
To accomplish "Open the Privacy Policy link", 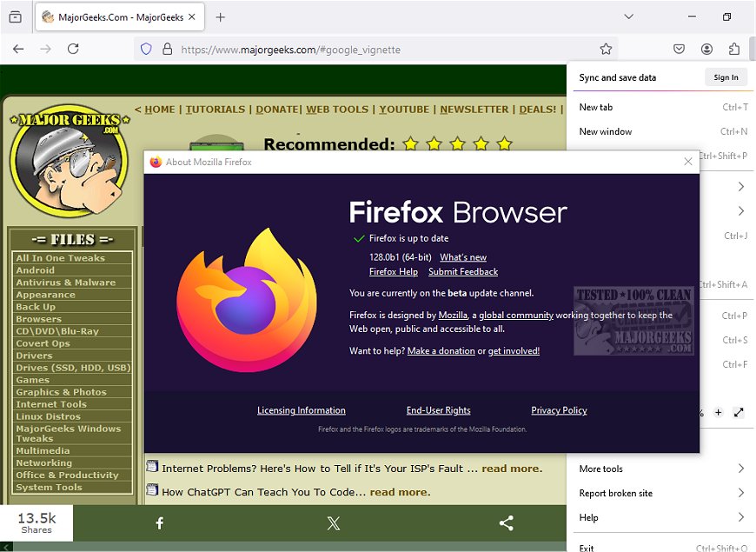I will 559,410.
